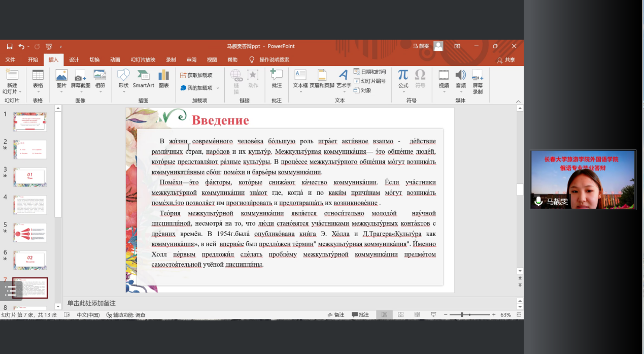Collapse the ribbon with the small arrow
Screen dimensions: 644x354
[519, 101]
